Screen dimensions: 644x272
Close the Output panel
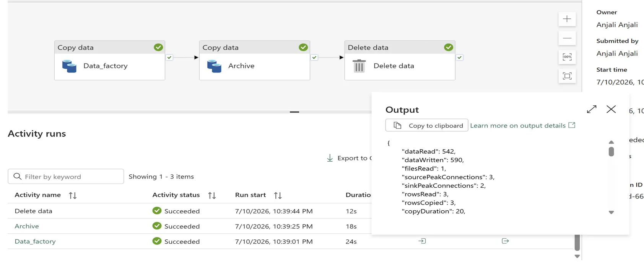point(611,109)
